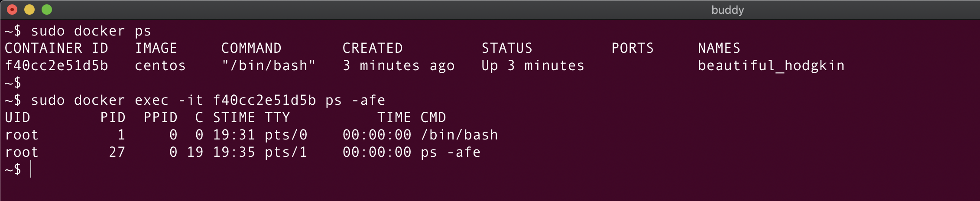980x201 pixels.
Task: Click the "pts/1" TTY entry
Action: coord(286,152)
